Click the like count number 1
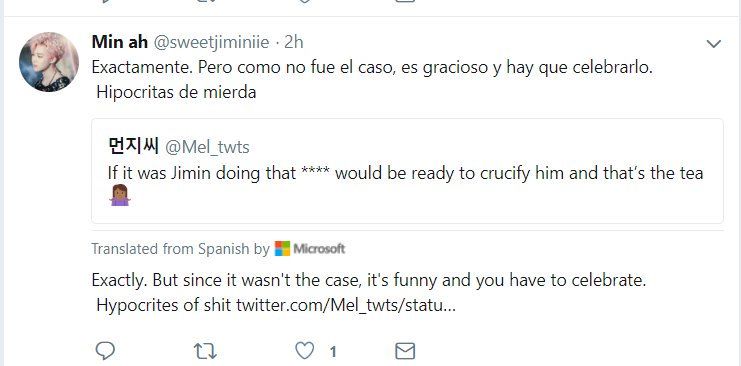The height and width of the screenshot is (366, 741). 333,351
